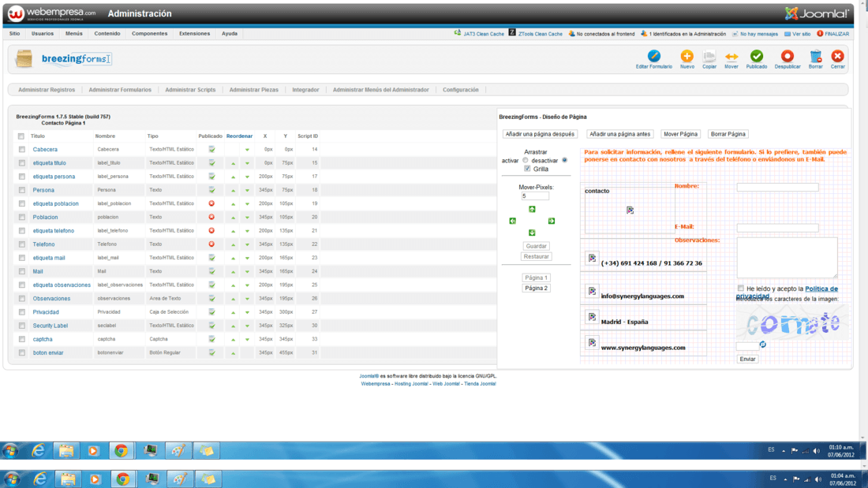Click the green up arrow under Mover-Pixels
The height and width of the screenshot is (488, 868).
point(532,209)
